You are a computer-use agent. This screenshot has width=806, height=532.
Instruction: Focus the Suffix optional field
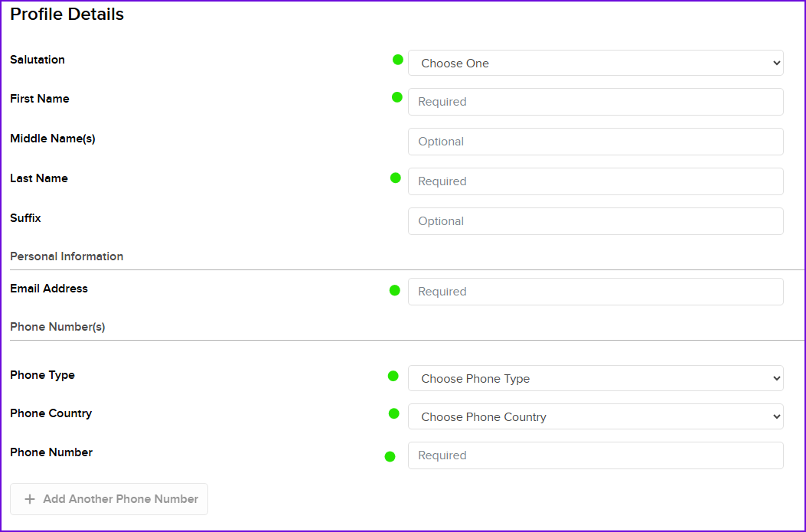coord(596,221)
